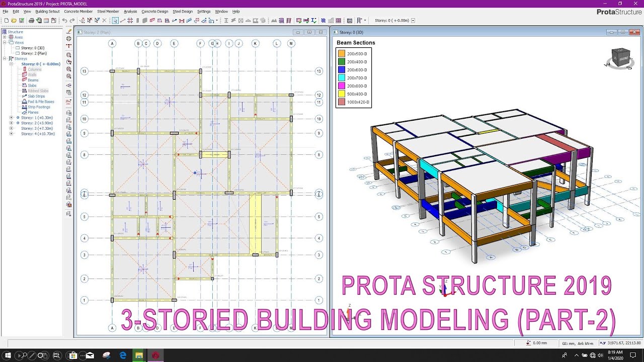Open ProtaStructure from the Windows taskbar
Viewport: 644px width, 362px height.
[x=155, y=355]
